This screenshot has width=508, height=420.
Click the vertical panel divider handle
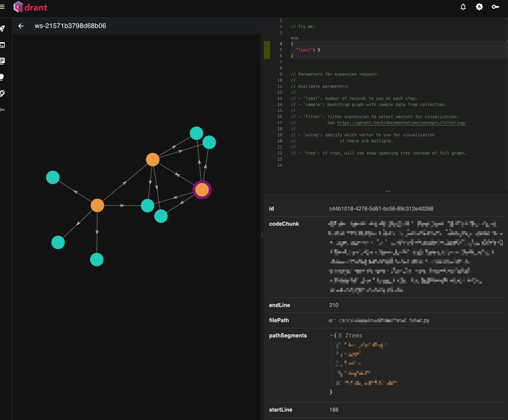[x=262, y=234]
